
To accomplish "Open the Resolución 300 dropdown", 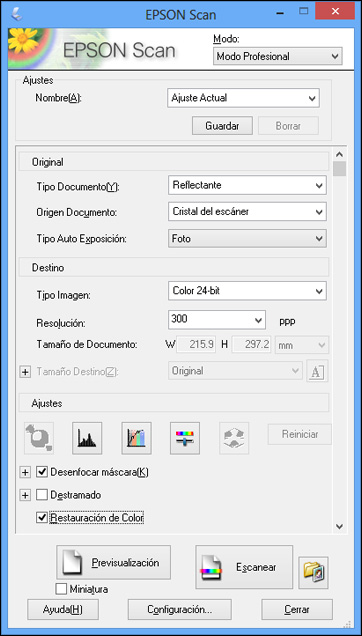I will [x=216, y=320].
